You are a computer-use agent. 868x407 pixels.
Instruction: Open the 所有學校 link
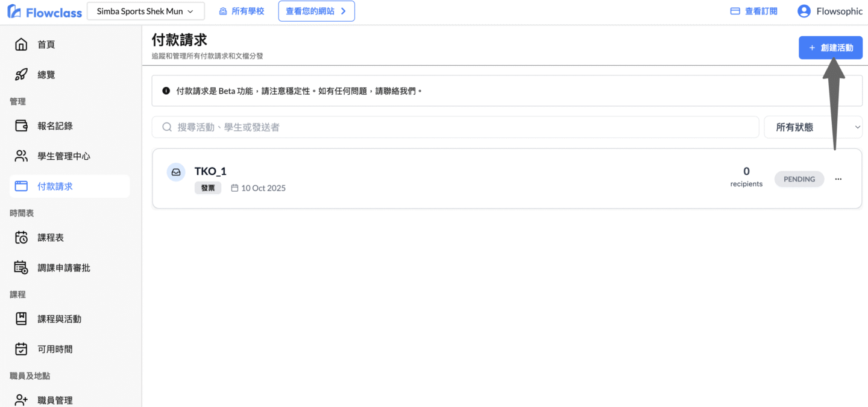coord(242,11)
